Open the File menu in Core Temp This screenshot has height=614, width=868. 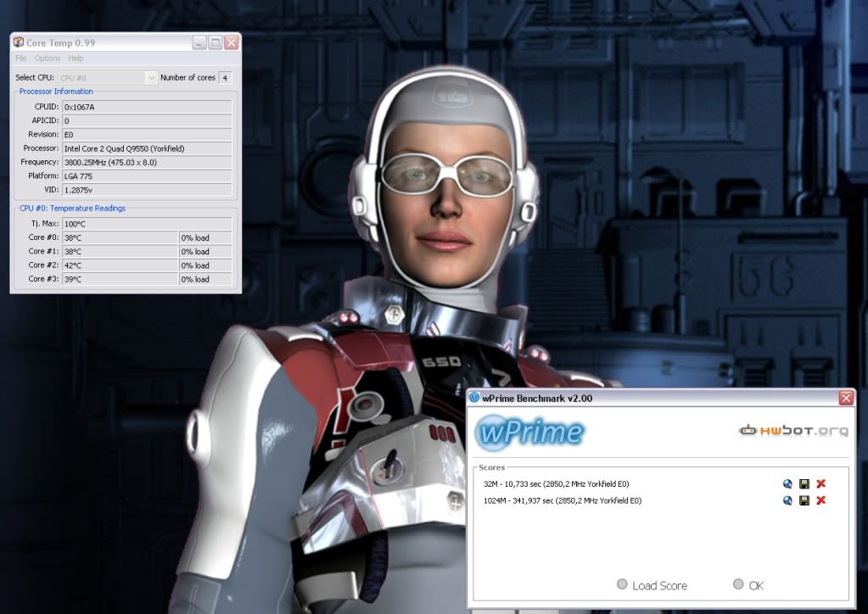coord(20,59)
